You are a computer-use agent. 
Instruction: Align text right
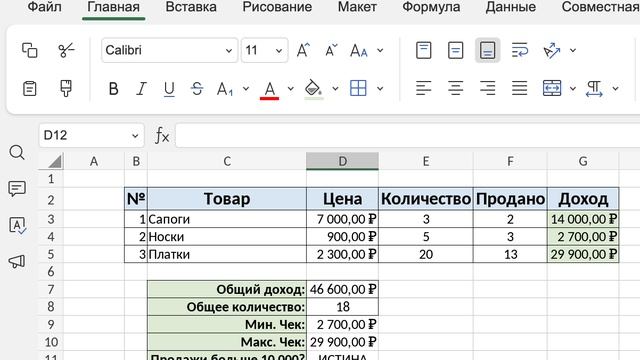click(487, 88)
